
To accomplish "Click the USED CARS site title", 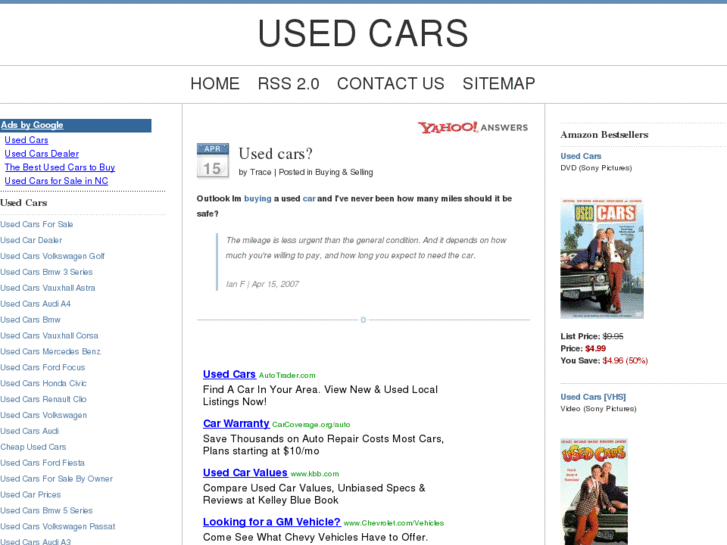I will 363,33.
